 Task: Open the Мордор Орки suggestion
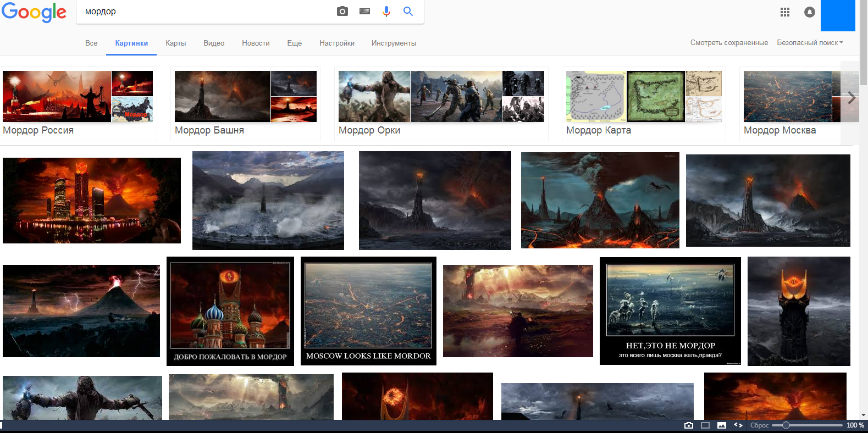click(x=441, y=103)
